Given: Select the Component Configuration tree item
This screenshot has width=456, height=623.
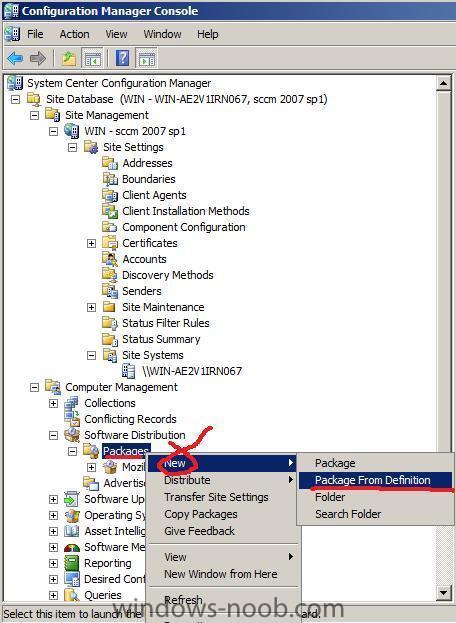Looking at the screenshot, I should [x=184, y=227].
